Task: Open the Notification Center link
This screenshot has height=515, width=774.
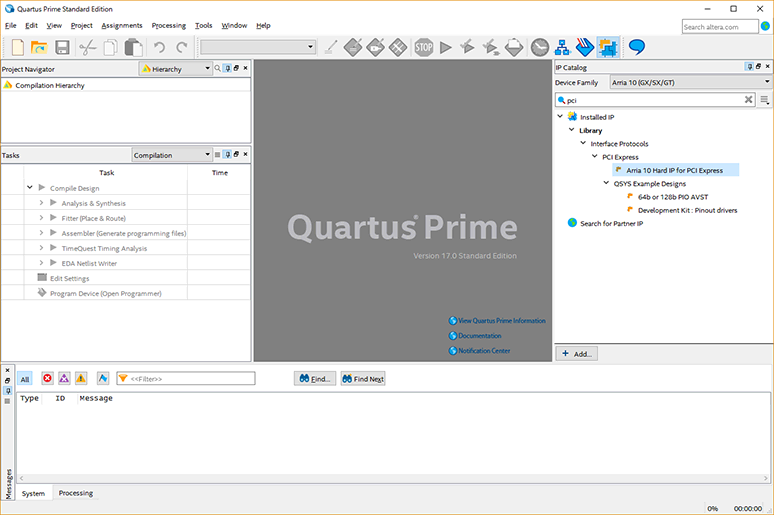Action: [x=479, y=351]
